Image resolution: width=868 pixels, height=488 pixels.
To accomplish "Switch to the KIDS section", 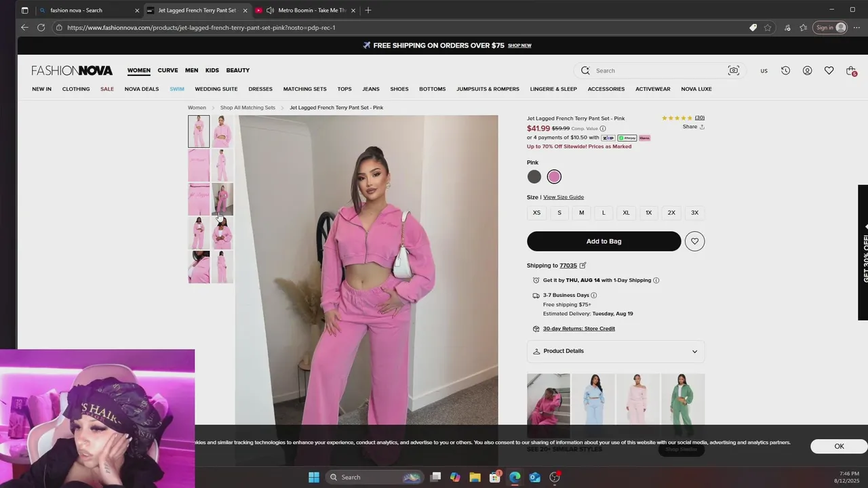I will pyautogui.click(x=212, y=70).
